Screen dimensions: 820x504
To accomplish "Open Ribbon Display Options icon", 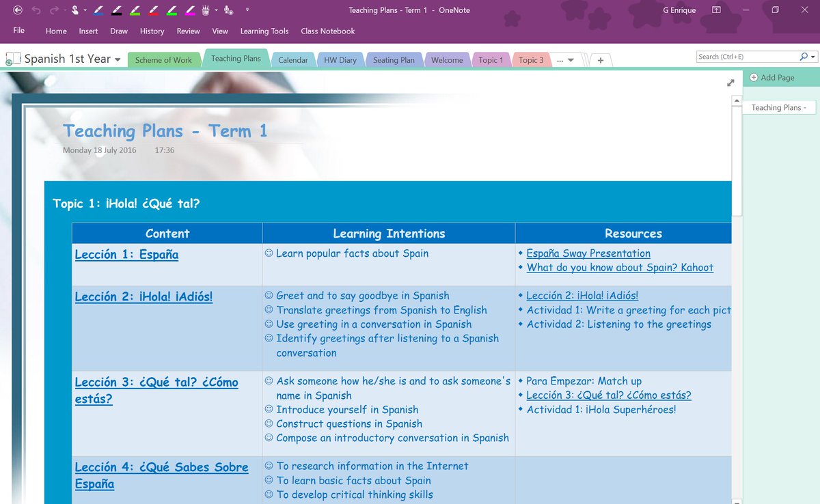I will click(x=716, y=10).
